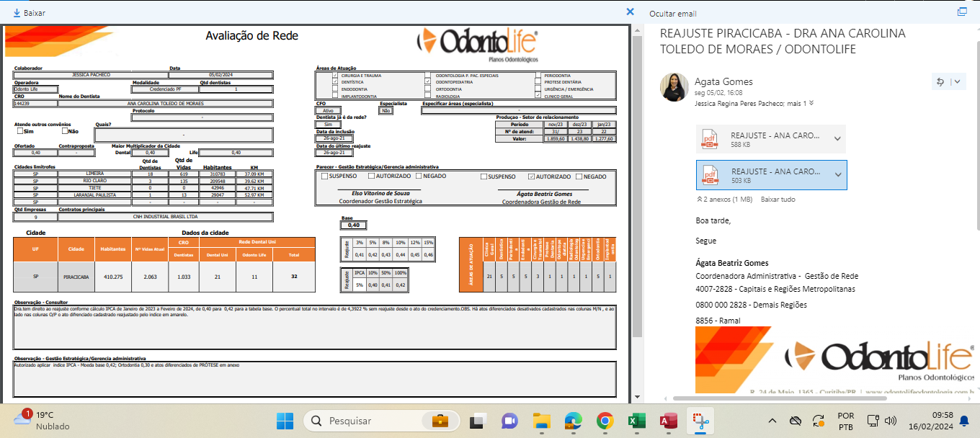The width and height of the screenshot is (980, 438).
Task: Open more reply actions dropdown
Action: (x=957, y=81)
